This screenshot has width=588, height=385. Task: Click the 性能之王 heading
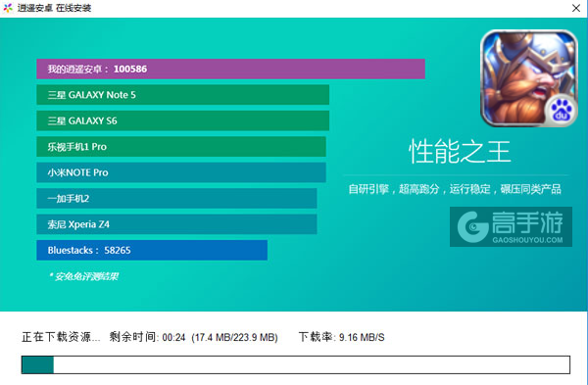click(x=460, y=152)
